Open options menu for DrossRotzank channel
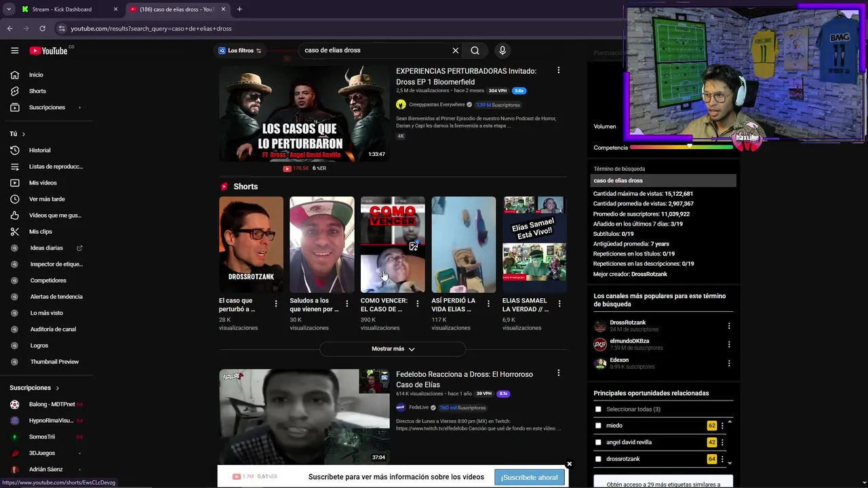This screenshot has width=868, height=488. click(729, 326)
